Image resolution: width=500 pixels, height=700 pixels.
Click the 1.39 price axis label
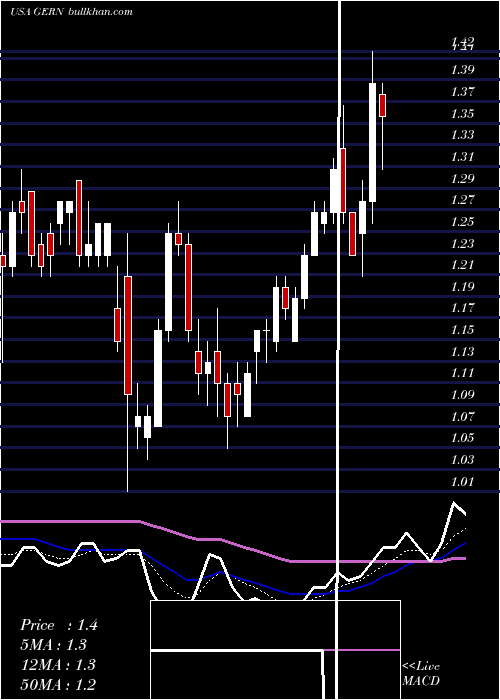pos(462,70)
